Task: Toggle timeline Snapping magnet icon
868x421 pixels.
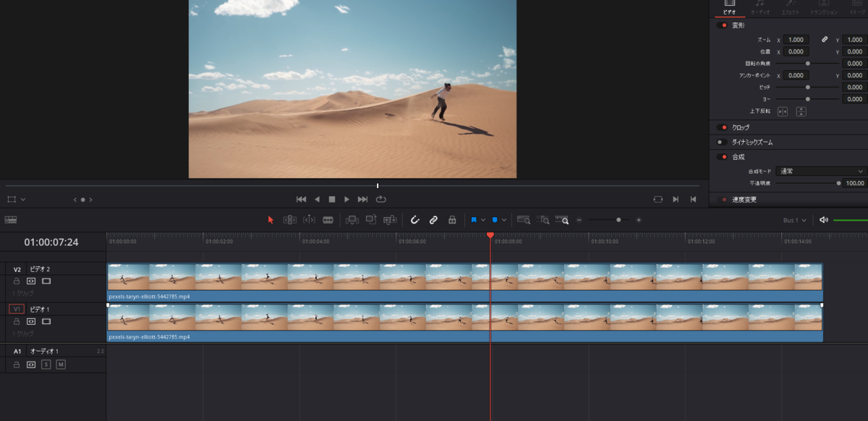Action: pos(415,220)
